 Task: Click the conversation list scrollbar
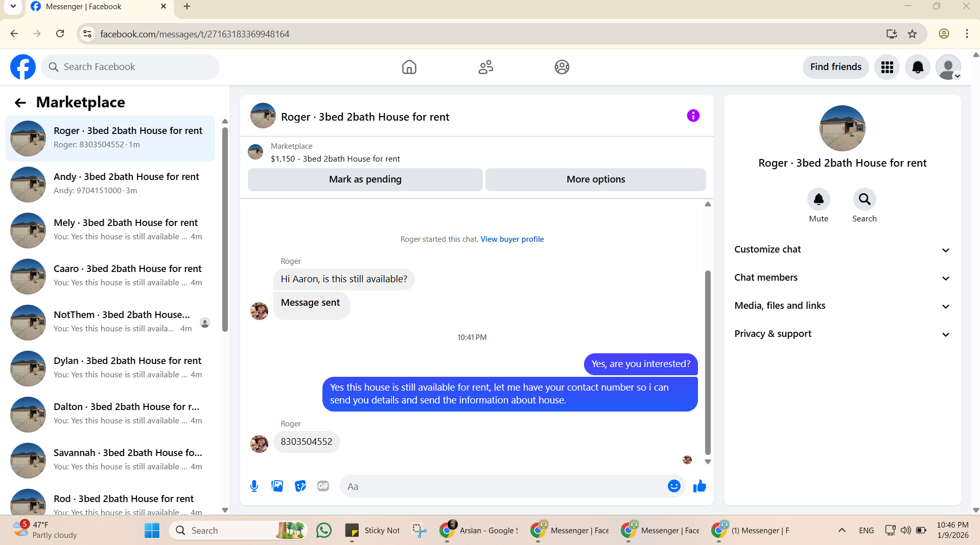coord(225,230)
